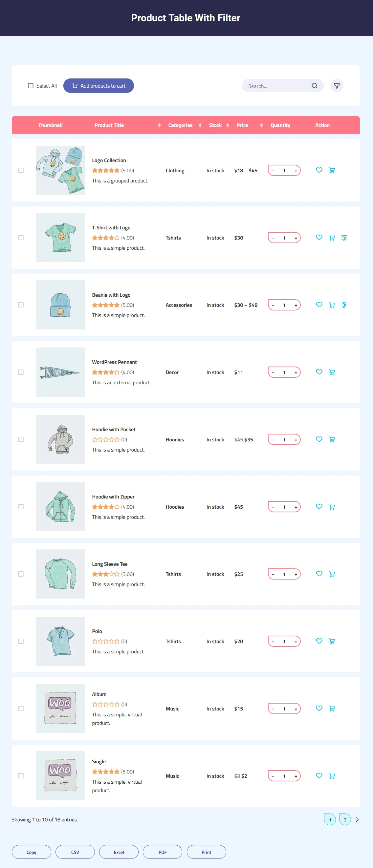373x868 pixels.
Task: Export table with the CSV button
Action: tap(75, 852)
